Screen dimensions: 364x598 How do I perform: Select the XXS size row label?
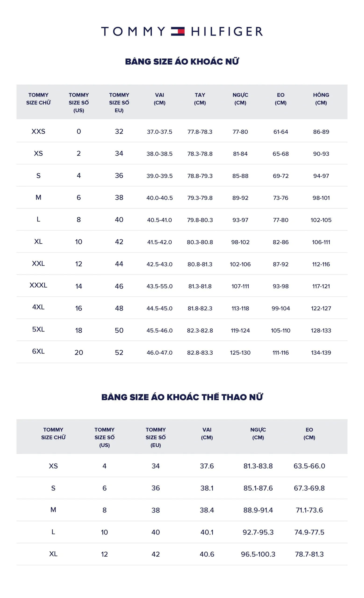[x=38, y=132]
